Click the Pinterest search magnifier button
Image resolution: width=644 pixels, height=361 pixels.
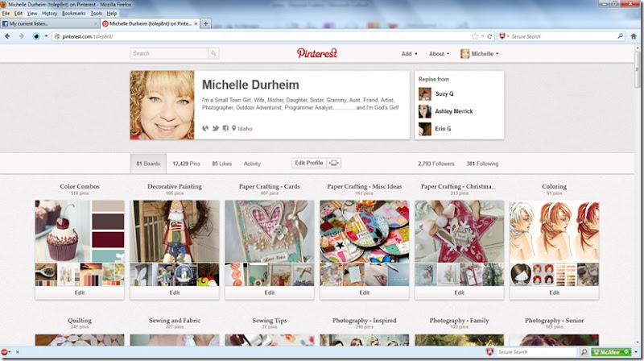click(x=213, y=53)
